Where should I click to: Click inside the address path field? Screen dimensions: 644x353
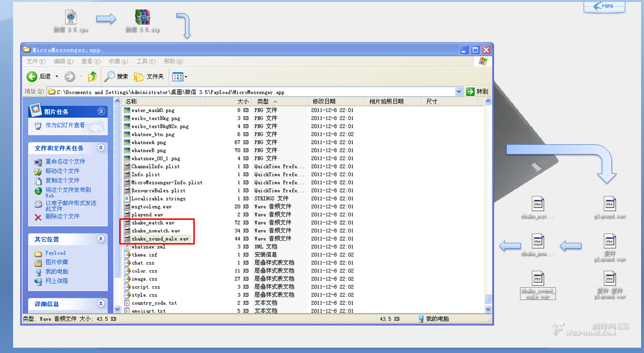point(254,92)
